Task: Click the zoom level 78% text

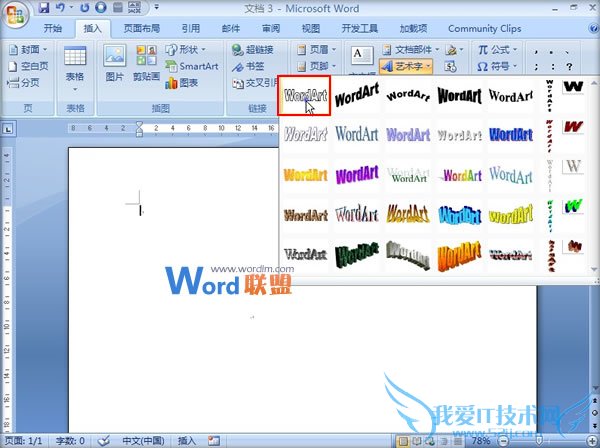Action: 481,441
